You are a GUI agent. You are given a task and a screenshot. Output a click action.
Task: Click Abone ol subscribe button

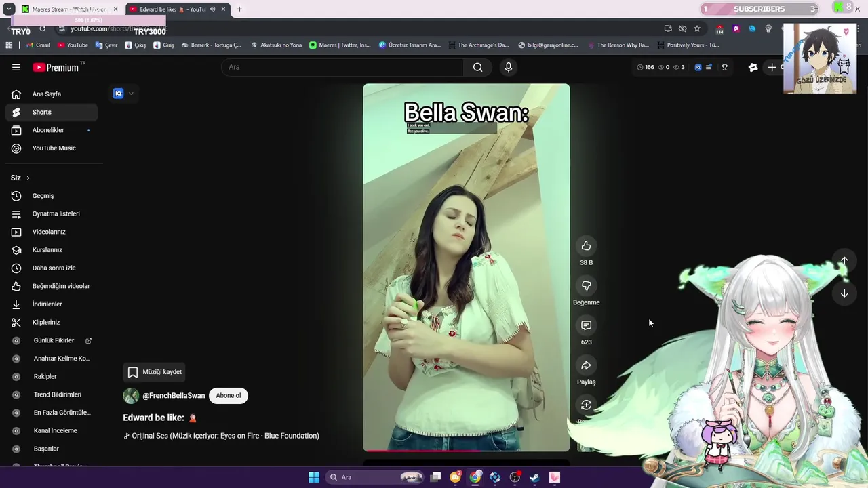229,396
